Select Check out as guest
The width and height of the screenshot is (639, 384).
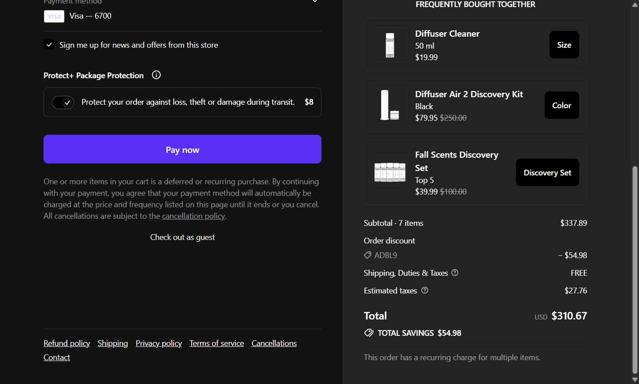tap(182, 237)
